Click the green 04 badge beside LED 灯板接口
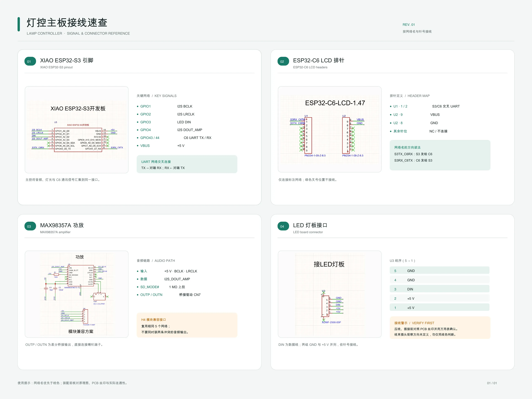The image size is (532, 399). [283, 226]
